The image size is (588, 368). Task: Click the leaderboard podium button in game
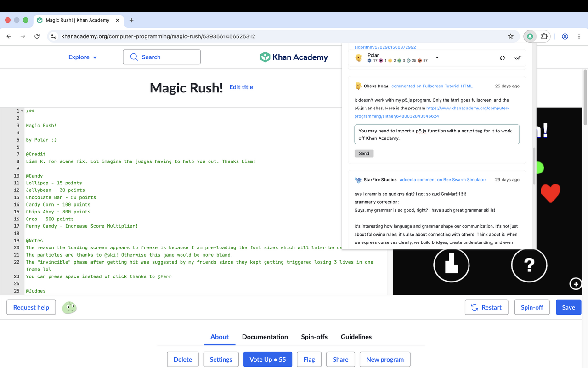pos(452,265)
